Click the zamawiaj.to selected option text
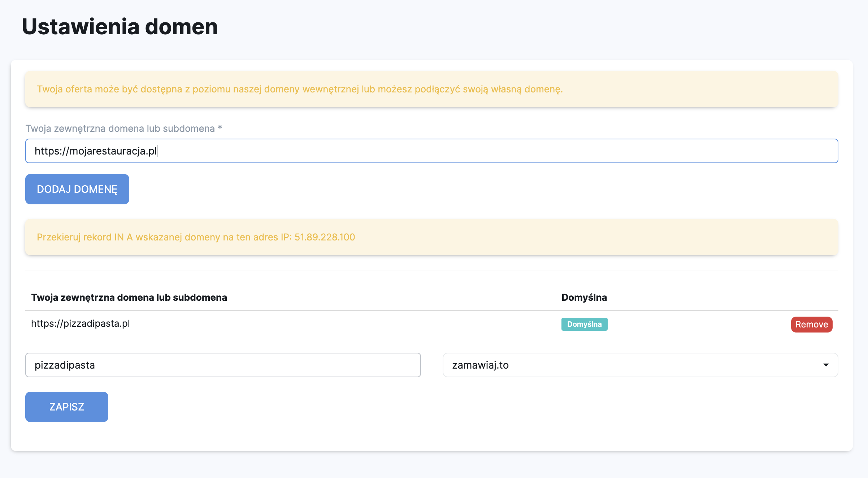The height and width of the screenshot is (478, 868). pyautogui.click(x=480, y=365)
